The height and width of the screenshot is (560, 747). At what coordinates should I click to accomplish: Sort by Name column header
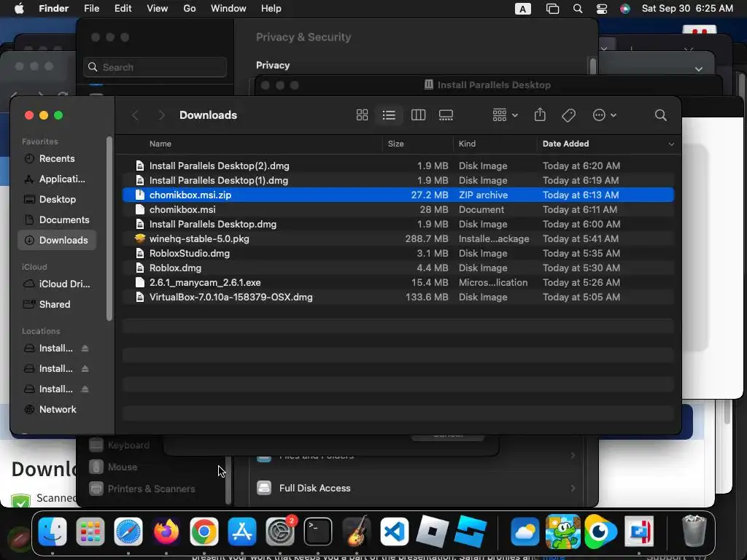160,144
